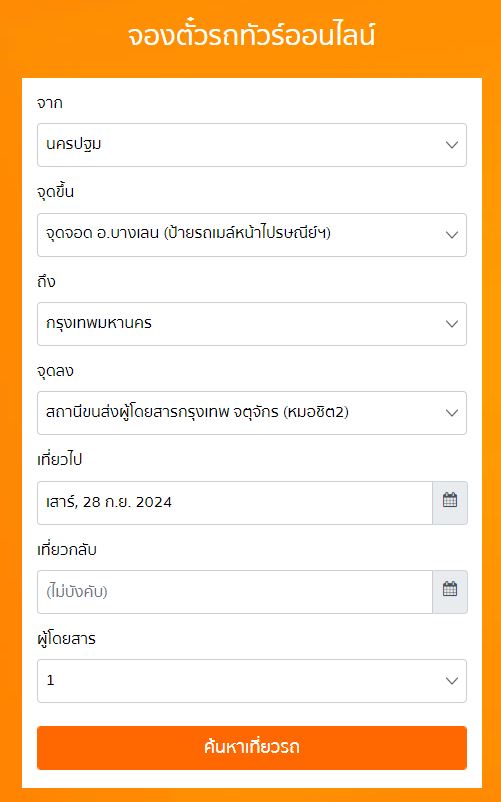Open the จุดขึ้น boarding point dropdown
The width and height of the screenshot is (501, 802).
(x=252, y=235)
